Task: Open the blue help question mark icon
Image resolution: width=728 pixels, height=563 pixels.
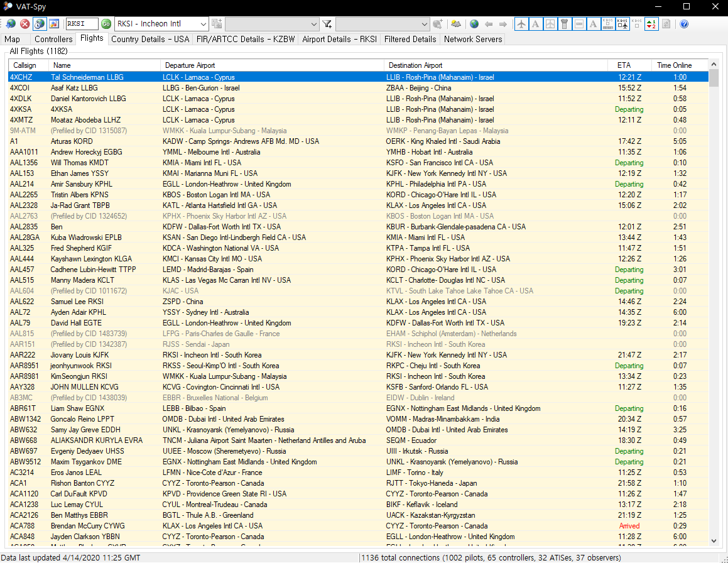Action: (684, 24)
